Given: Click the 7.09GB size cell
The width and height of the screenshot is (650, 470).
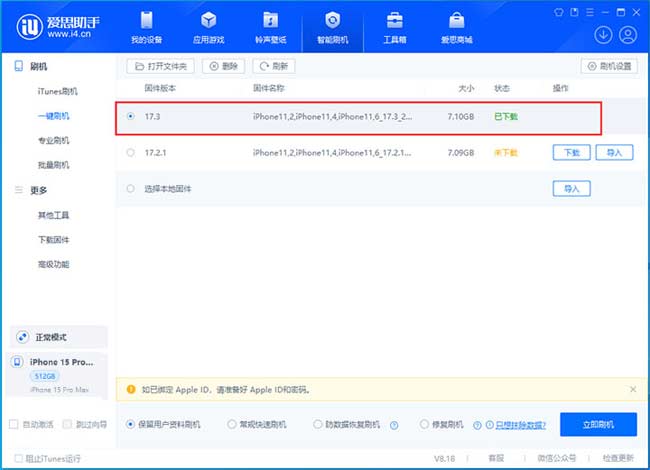Looking at the screenshot, I should click(x=461, y=153).
